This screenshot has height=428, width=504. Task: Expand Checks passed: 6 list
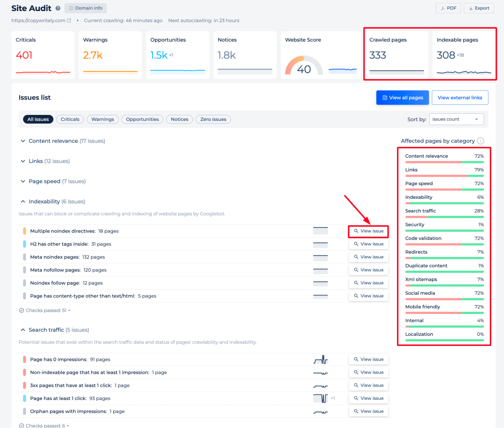44,425
